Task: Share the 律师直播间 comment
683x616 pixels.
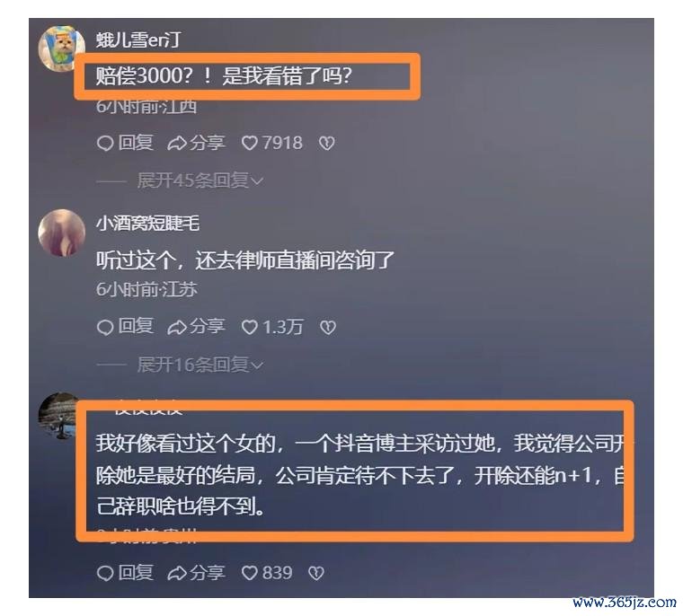Action: click(196, 327)
